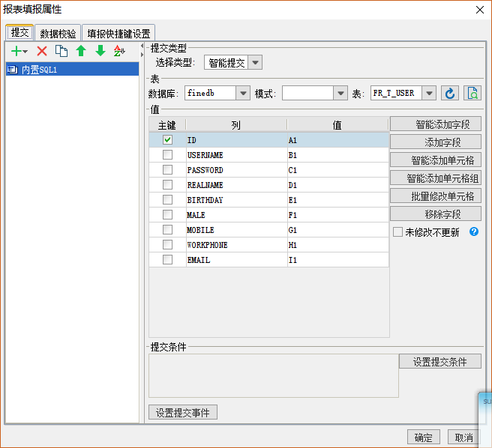Check primary key for USERNAME row
The height and width of the screenshot is (448, 492).
pos(167,154)
